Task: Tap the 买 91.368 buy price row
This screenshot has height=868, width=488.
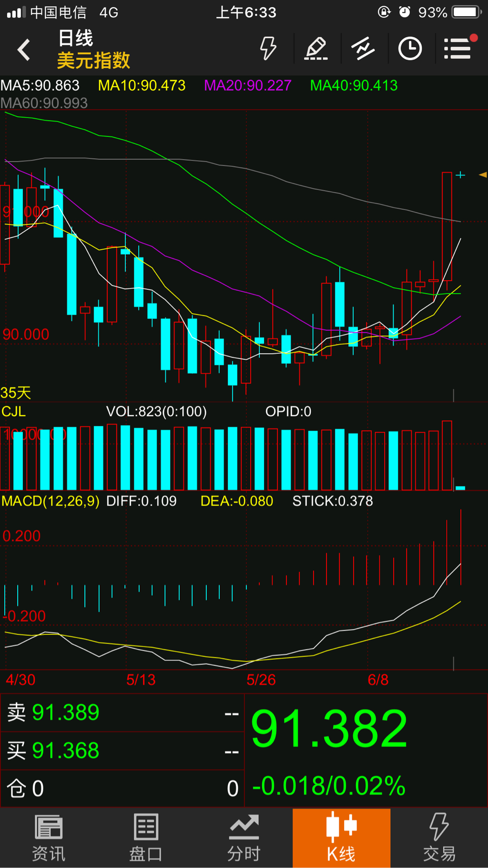Action: [122, 751]
